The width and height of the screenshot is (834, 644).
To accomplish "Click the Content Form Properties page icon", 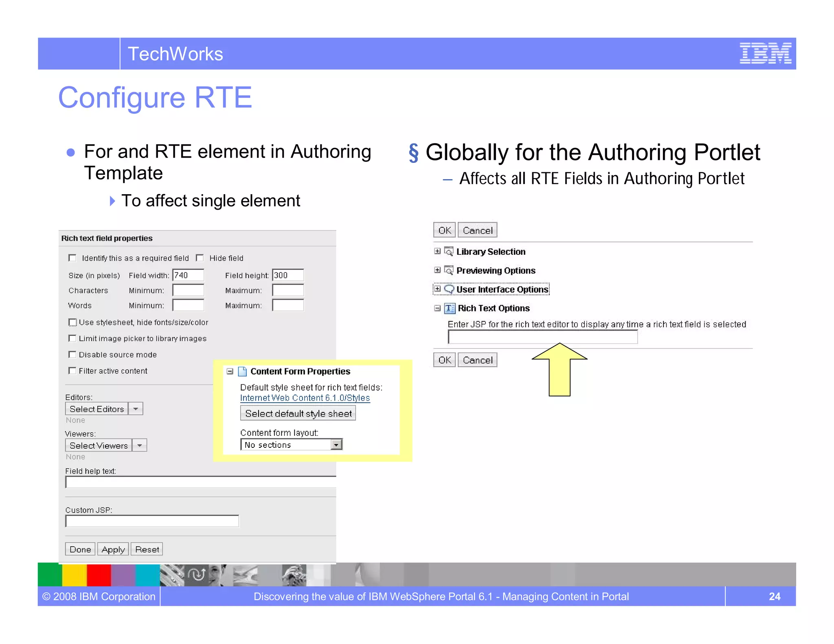I will click(x=242, y=371).
